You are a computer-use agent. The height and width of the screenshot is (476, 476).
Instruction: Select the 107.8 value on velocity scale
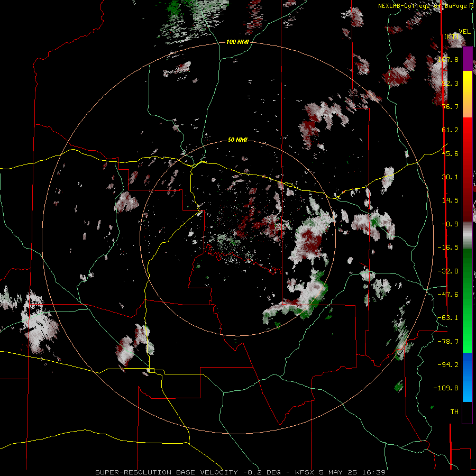point(448,59)
